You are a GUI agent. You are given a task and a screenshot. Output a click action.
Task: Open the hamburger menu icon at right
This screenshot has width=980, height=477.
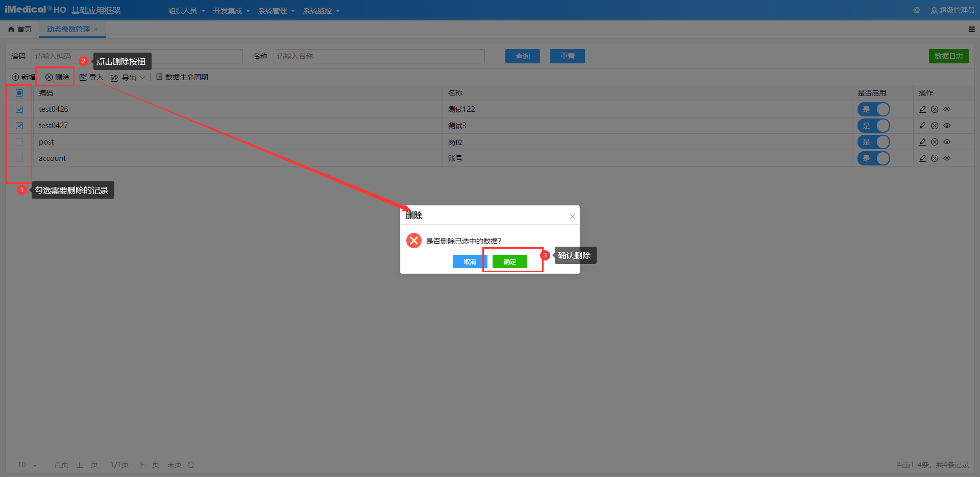(971, 29)
